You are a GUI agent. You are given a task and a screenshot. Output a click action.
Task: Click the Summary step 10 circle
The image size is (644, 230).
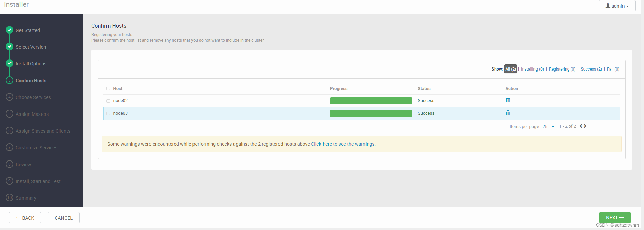(10, 198)
